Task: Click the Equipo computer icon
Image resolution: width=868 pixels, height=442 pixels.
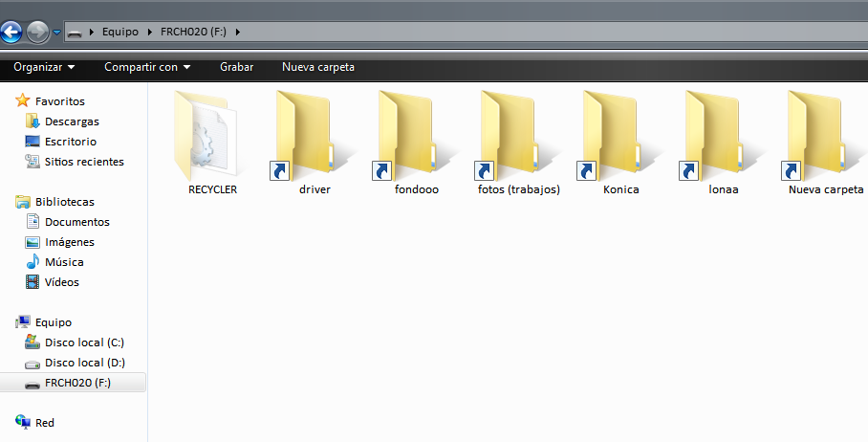Action: pos(23,321)
